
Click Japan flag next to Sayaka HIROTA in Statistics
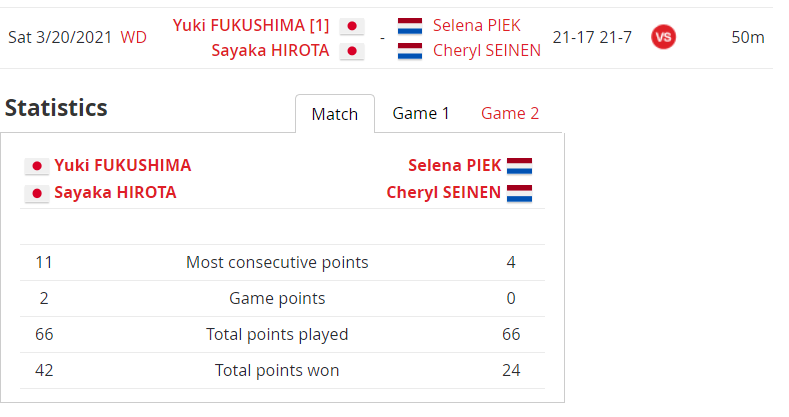tap(37, 193)
